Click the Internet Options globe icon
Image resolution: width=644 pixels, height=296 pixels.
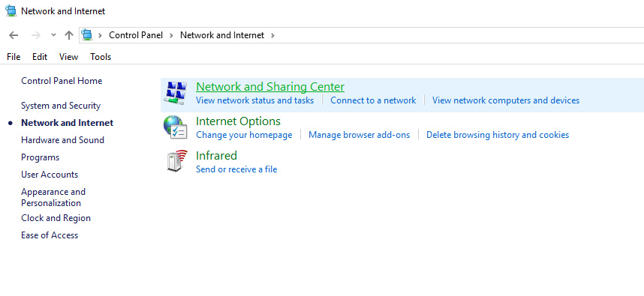coord(176,127)
